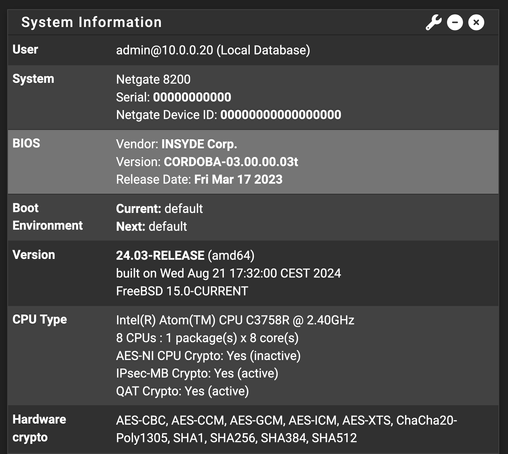Image resolution: width=508 pixels, height=454 pixels.
Task: Click the Current default boot environment
Action: pos(159,209)
